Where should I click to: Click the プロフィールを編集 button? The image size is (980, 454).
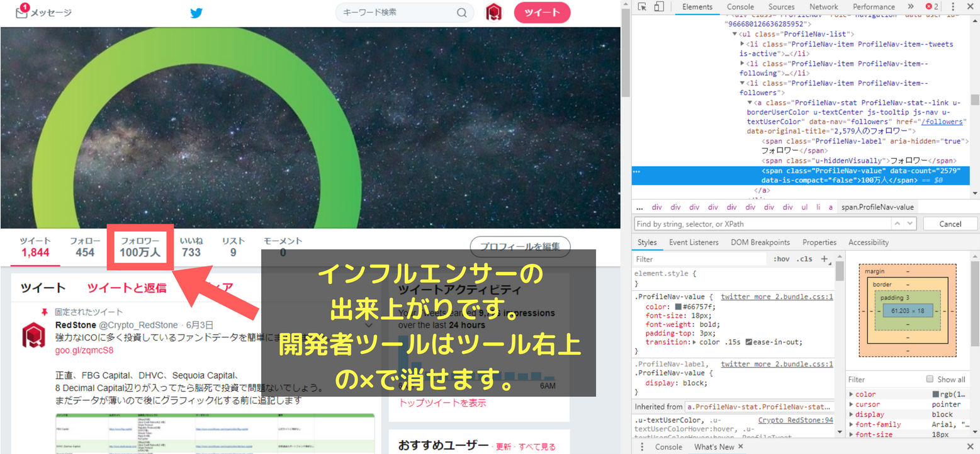coord(520,247)
